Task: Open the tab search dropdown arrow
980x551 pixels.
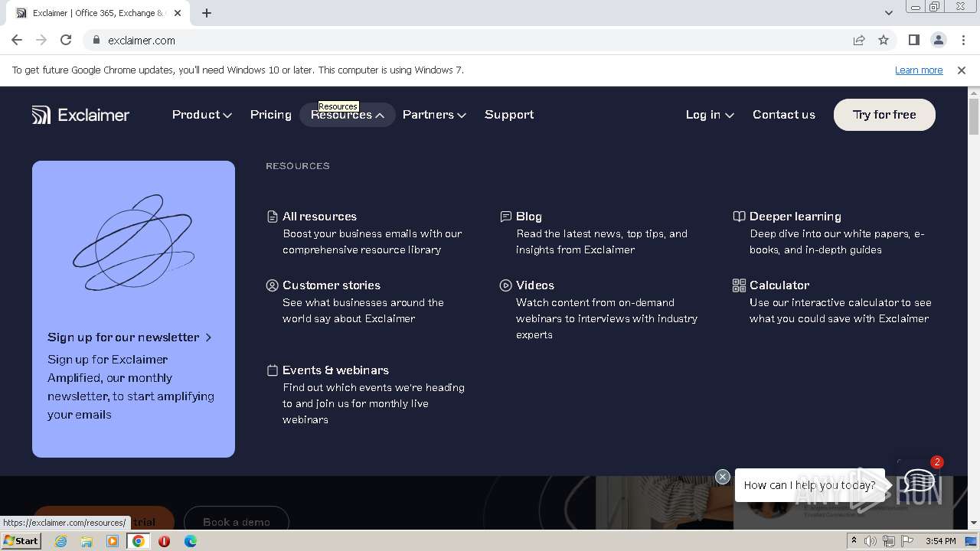Action: pyautogui.click(x=889, y=13)
